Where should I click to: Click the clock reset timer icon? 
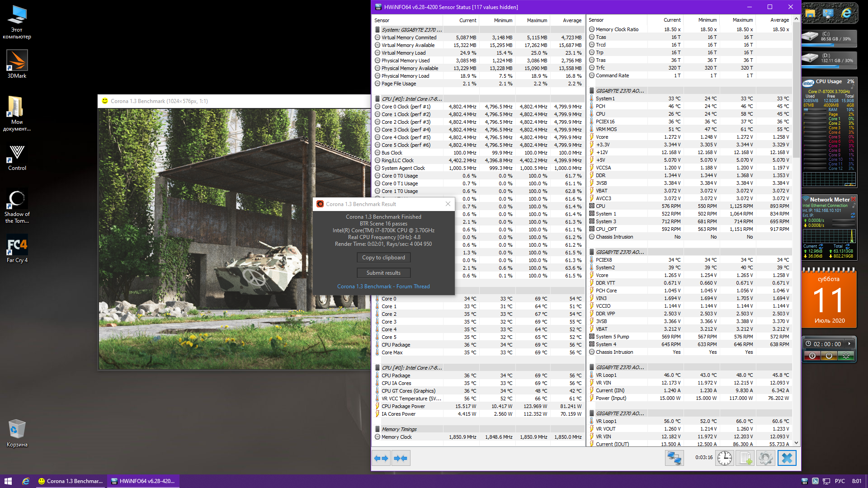(725, 458)
